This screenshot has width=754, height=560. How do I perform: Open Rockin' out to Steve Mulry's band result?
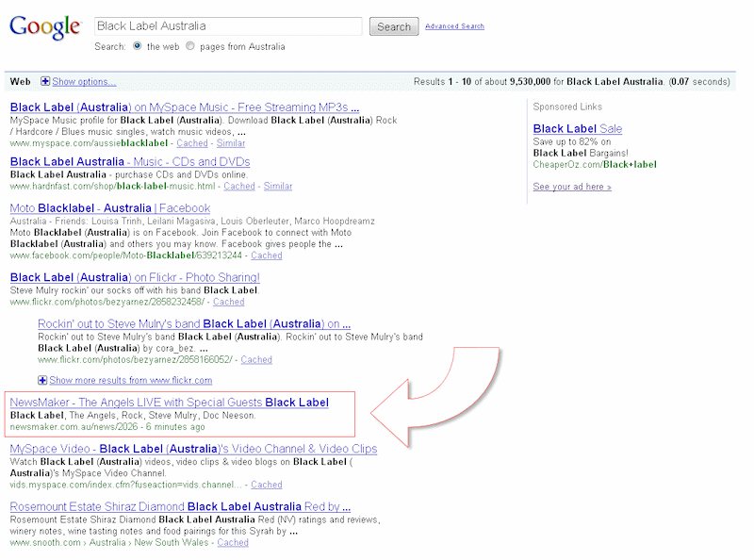[194, 323]
